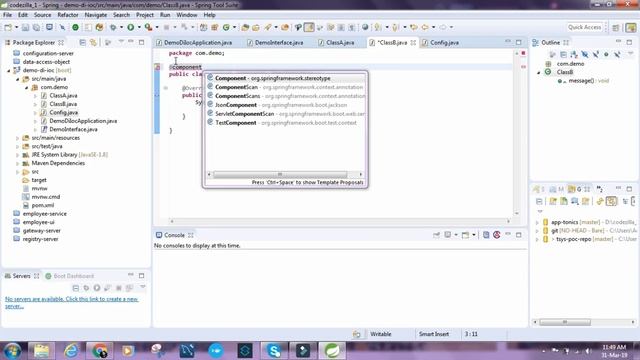
Task: Click Clone a Git Repository icon
Action: point(564,201)
